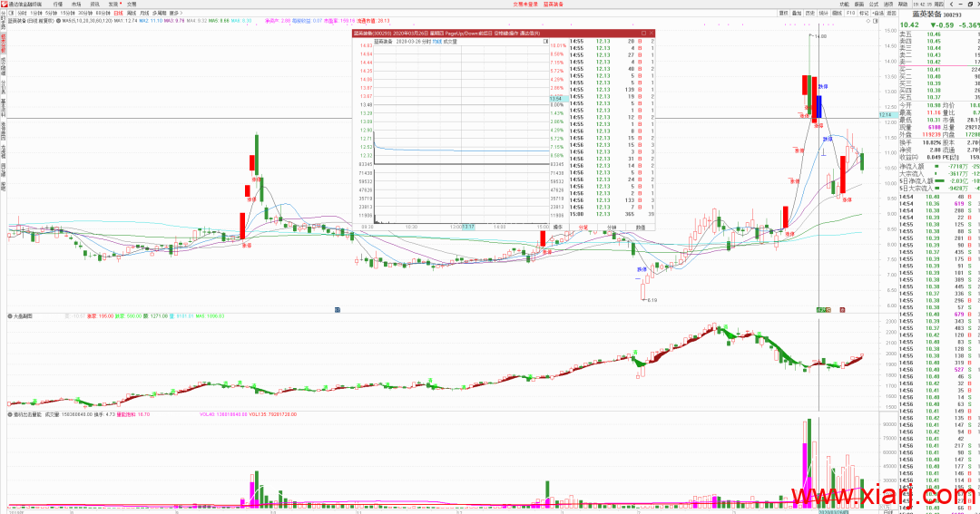
Task: Click the 交易未登录 status link
Action: pyautogui.click(x=525, y=4)
